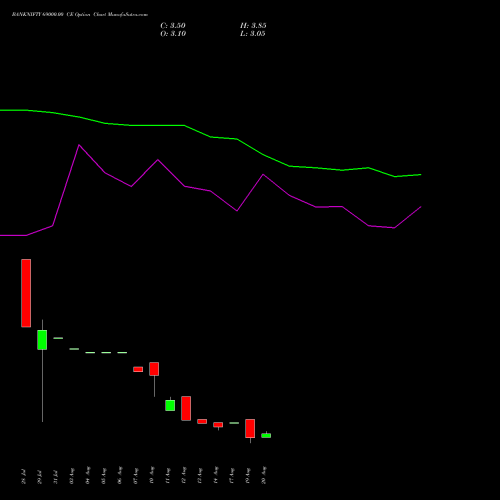The width and height of the screenshot is (500, 500).
Task: Click the small green candle for 20 Aug
Action: [x=266, y=435]
